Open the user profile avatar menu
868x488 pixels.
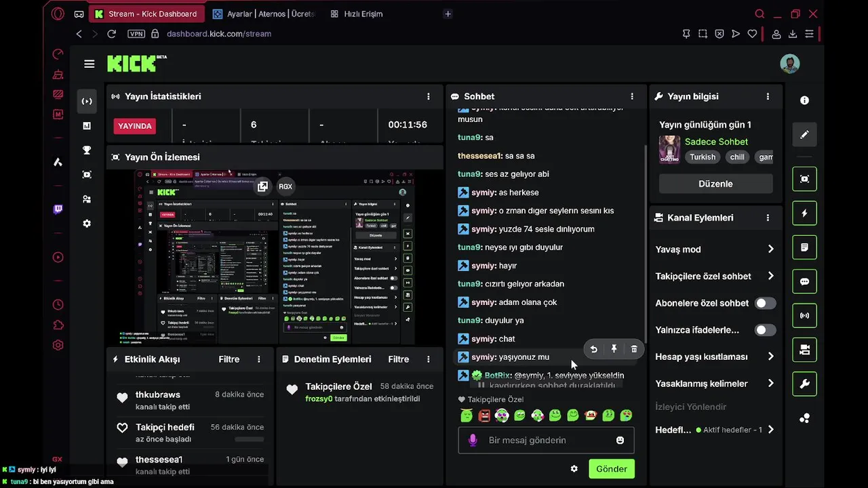coord(789,64)
